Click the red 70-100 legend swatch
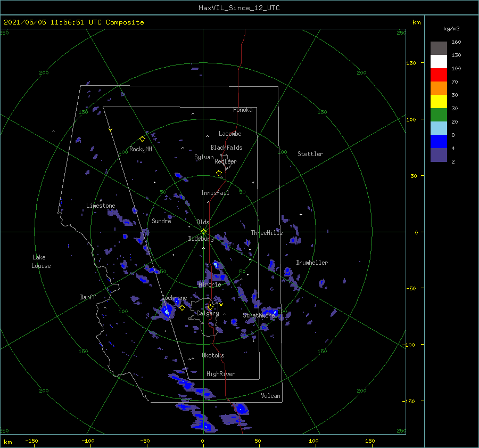The image size is (479, 448). point(439,75)
